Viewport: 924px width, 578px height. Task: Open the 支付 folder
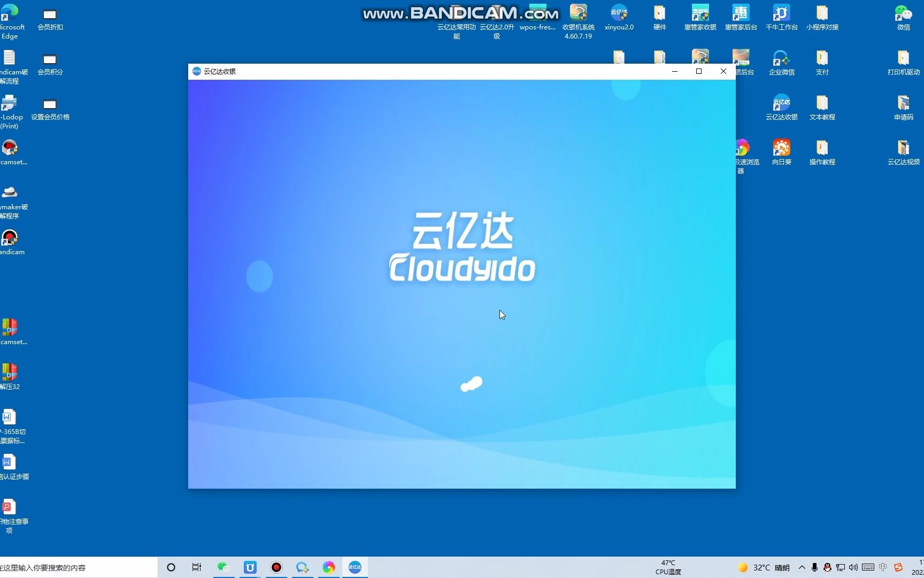(822, 63)
